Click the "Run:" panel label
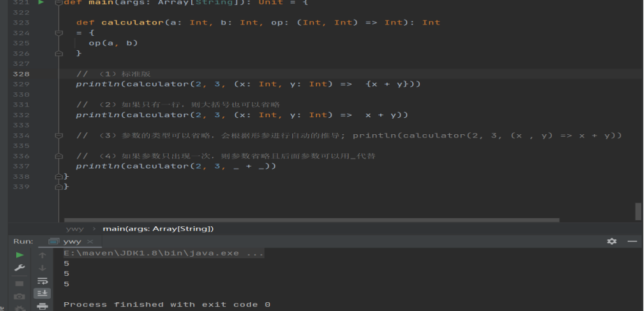The height and width of the screenshot is (311, 644). pyautogui.click(x=23, y=241)
